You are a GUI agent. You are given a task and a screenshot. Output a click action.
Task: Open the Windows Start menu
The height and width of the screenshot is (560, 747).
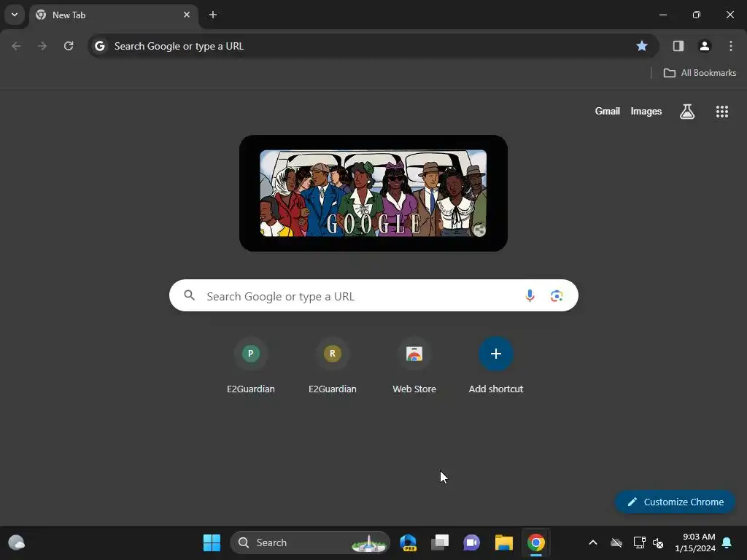click(x=212, y=542)
